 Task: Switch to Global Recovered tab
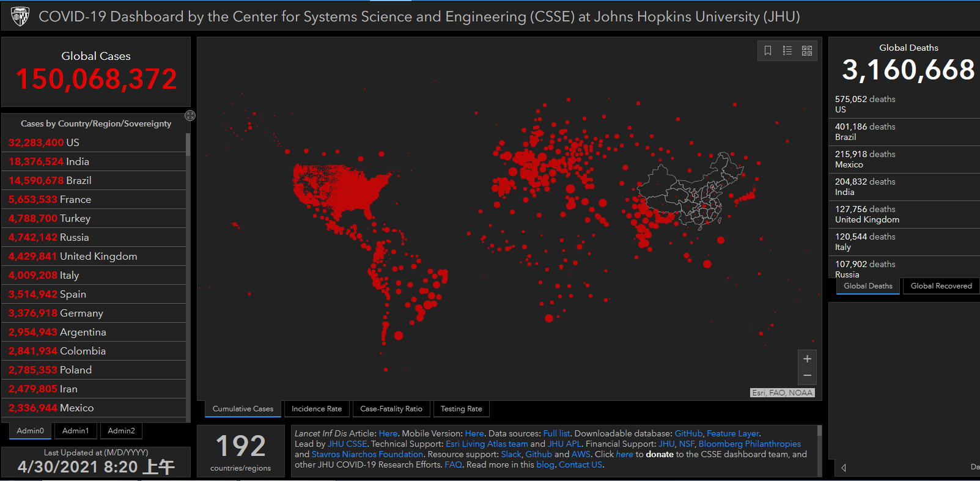[941, 286]
